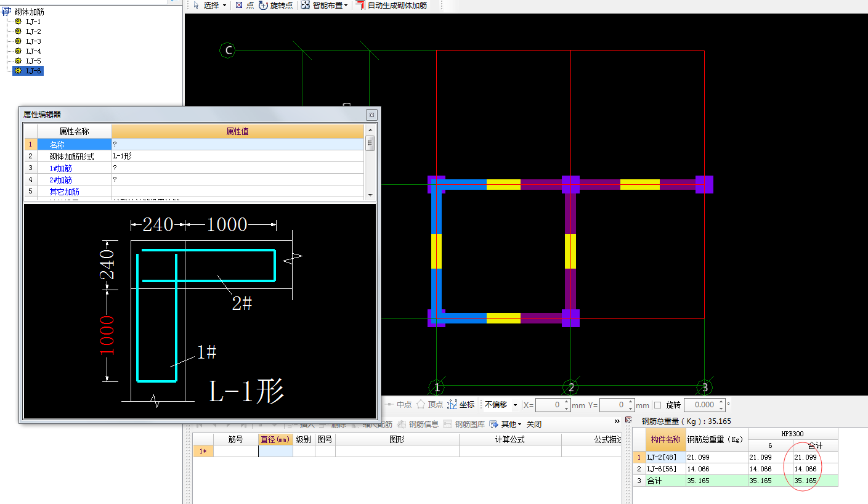Click the 构件名称 column header
Image resolution: width=868 pixels, height=504 pixels.
point(666,439)
